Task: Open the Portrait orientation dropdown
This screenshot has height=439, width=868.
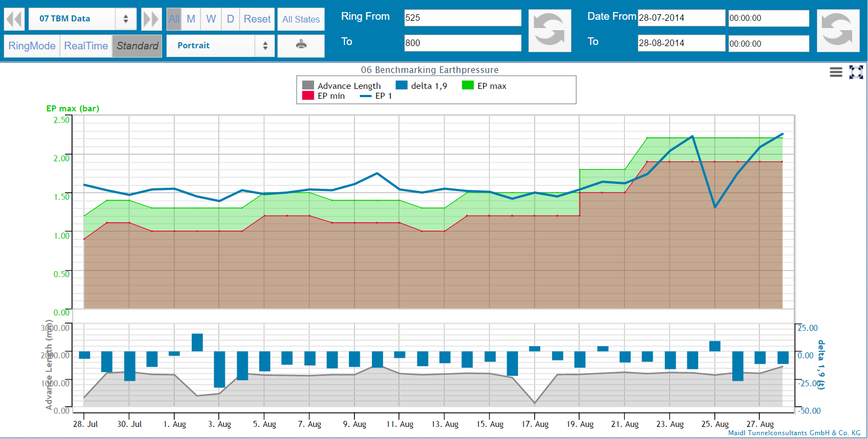Action: click(x=220, y=46)
